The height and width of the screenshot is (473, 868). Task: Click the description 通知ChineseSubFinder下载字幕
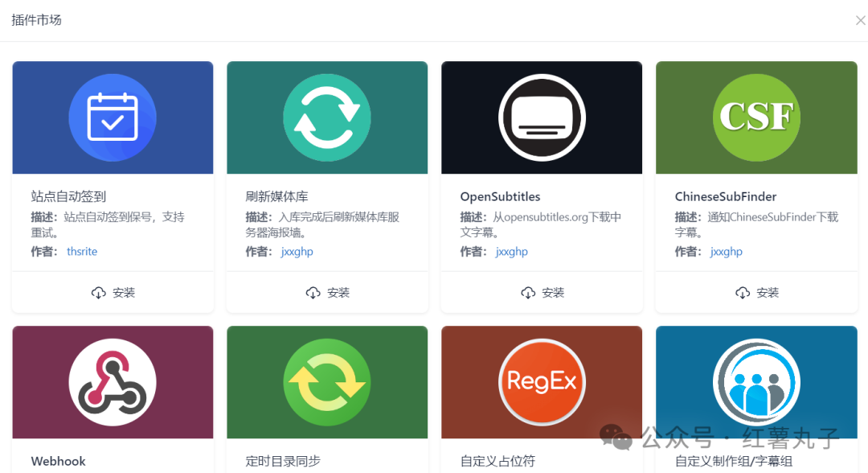(757, 224)
